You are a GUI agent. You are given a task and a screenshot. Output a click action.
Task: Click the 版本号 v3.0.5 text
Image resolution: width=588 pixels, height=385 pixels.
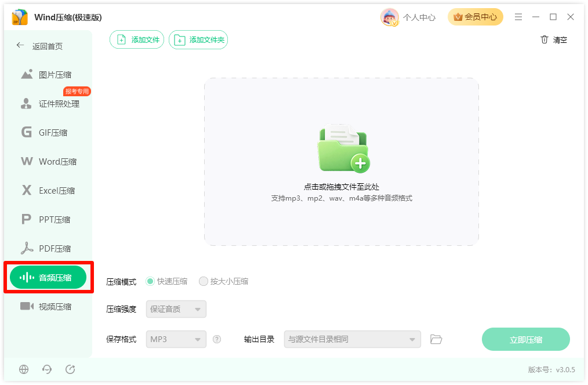pyautogui.click(x=551, y=369)
